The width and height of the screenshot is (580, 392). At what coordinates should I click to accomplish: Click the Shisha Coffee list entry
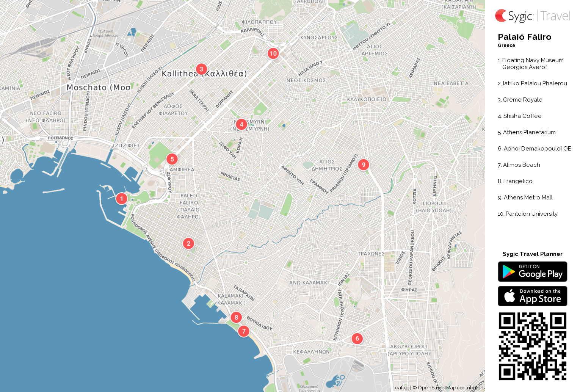[x=519, y=116]
